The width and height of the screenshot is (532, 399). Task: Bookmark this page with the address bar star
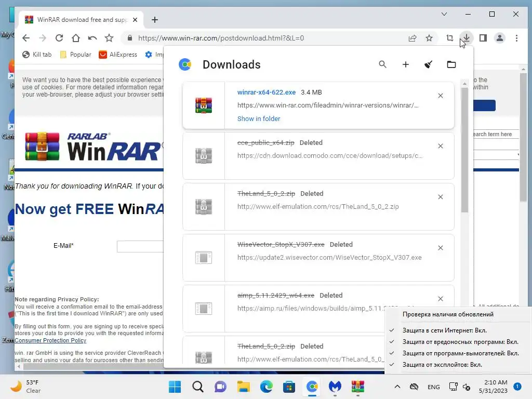click(429, 38)
